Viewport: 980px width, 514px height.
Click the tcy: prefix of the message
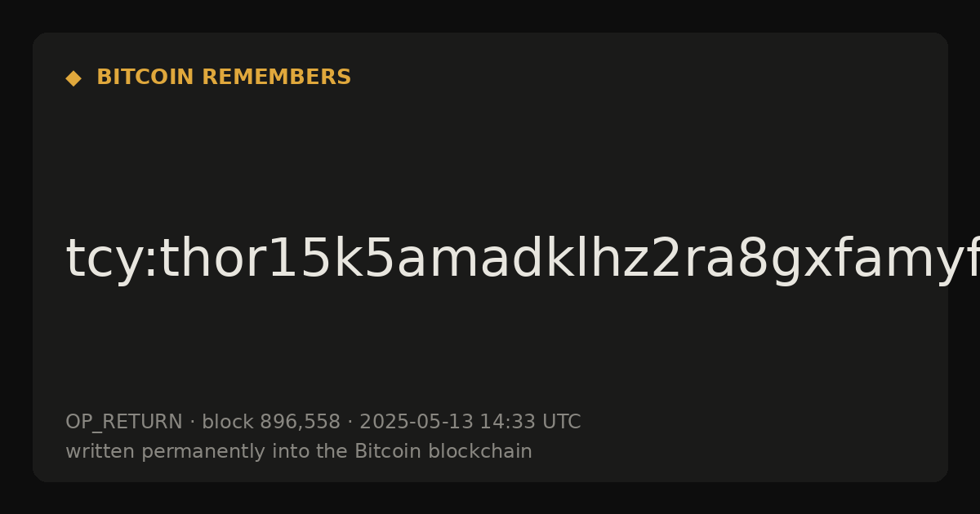pyautogui.click(x=112, y=259)
